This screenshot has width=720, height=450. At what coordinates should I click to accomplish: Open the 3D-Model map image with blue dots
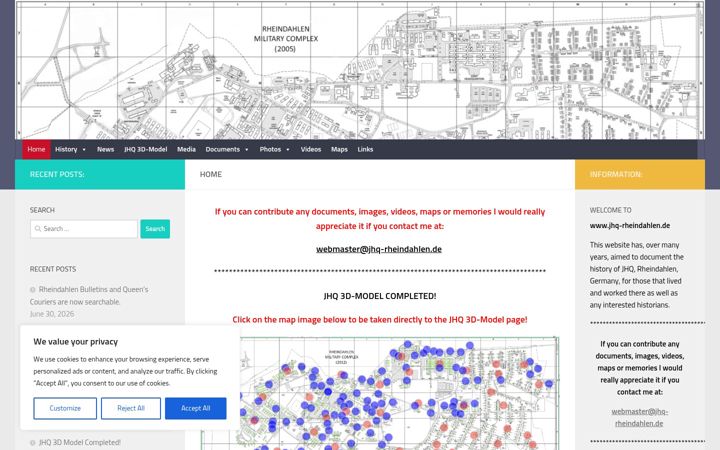tap(380, 394)
